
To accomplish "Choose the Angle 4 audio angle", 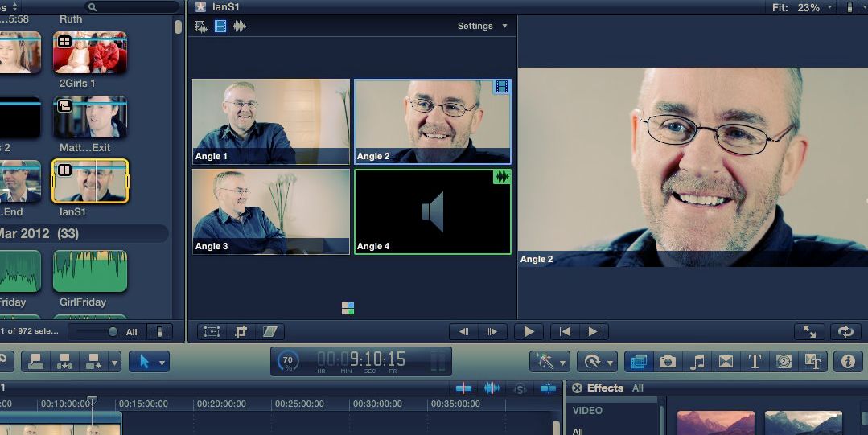I will (x=432, y=211).
